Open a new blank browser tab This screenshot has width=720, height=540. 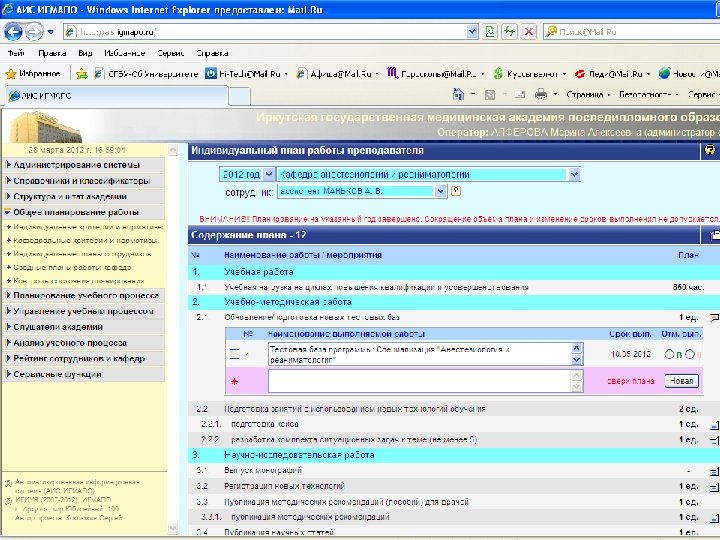pos(239,96)
